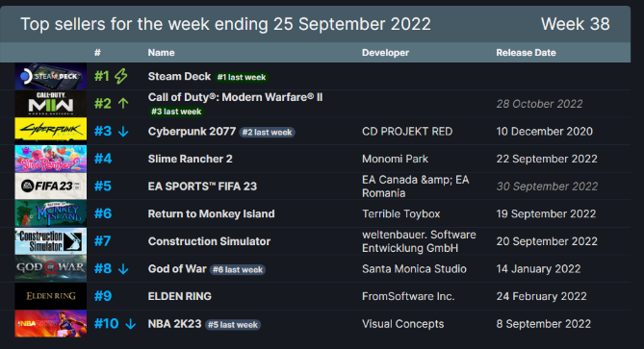The width and height of the screenshot is (644, 349).
Task: Click the Release Date column header
Action: [x=526, y=53]
